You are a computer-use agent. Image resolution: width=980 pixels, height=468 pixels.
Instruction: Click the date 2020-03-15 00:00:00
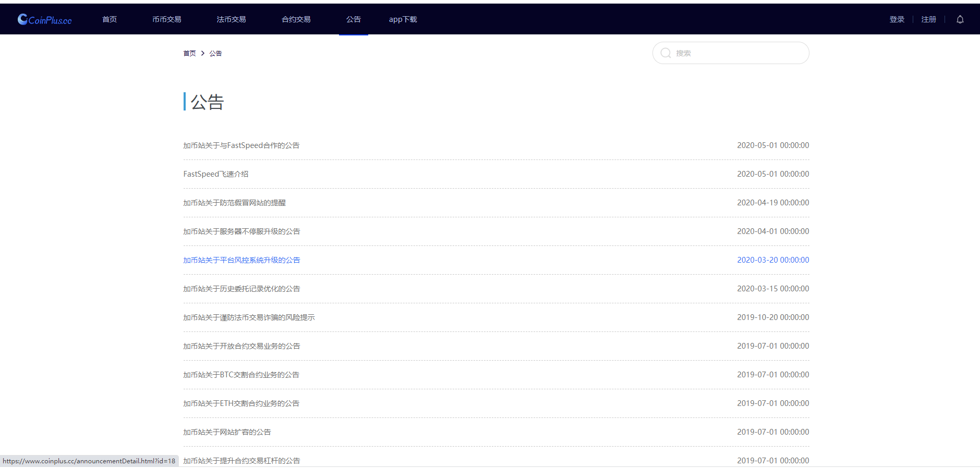point(773,289)
